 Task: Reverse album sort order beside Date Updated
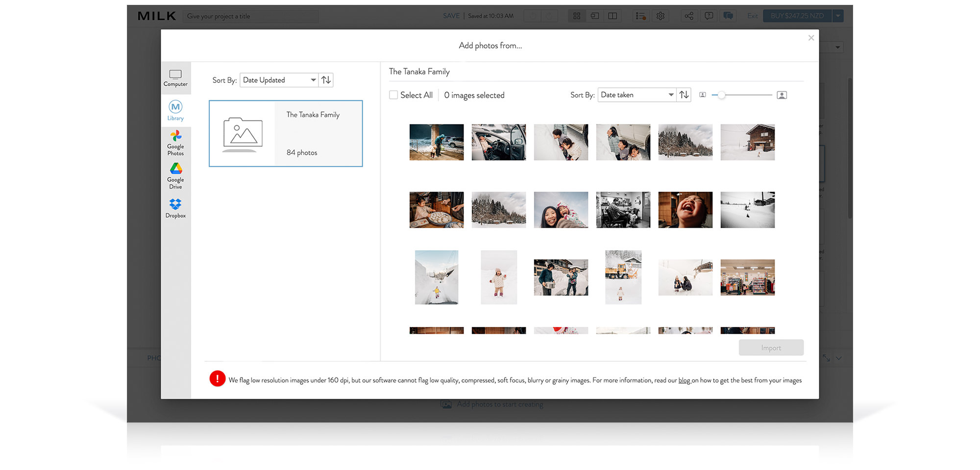(326, 80)
